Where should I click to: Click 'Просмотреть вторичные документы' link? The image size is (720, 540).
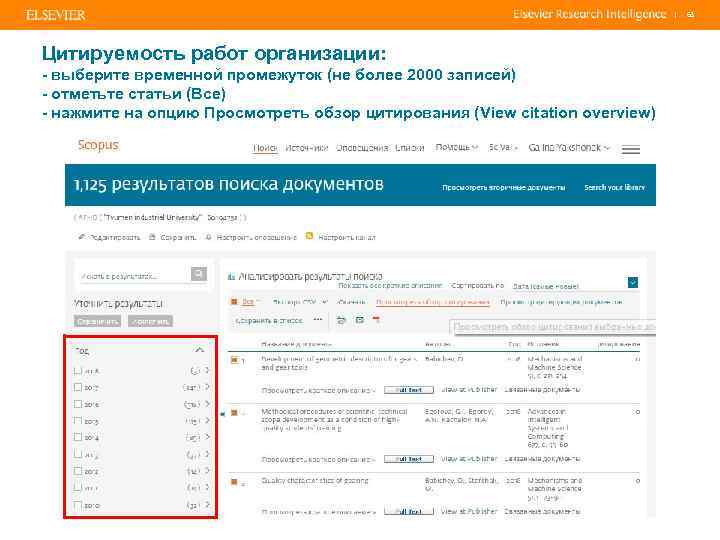504,187
